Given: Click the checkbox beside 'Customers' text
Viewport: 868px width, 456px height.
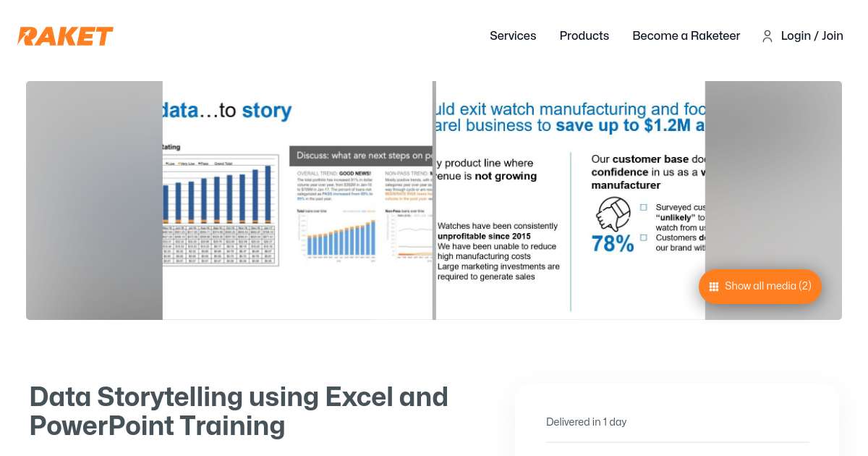Looking at the screenshot, I should tap(643, 237).
